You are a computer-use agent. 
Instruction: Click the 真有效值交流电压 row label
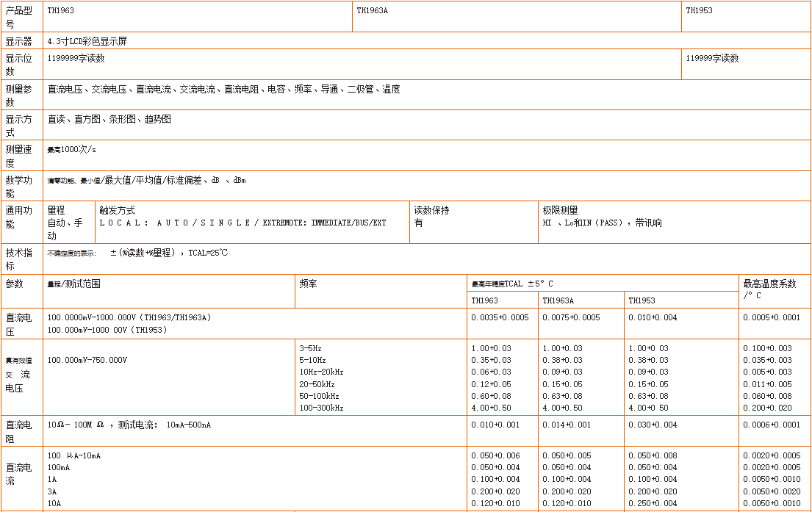tap(18, 375)
